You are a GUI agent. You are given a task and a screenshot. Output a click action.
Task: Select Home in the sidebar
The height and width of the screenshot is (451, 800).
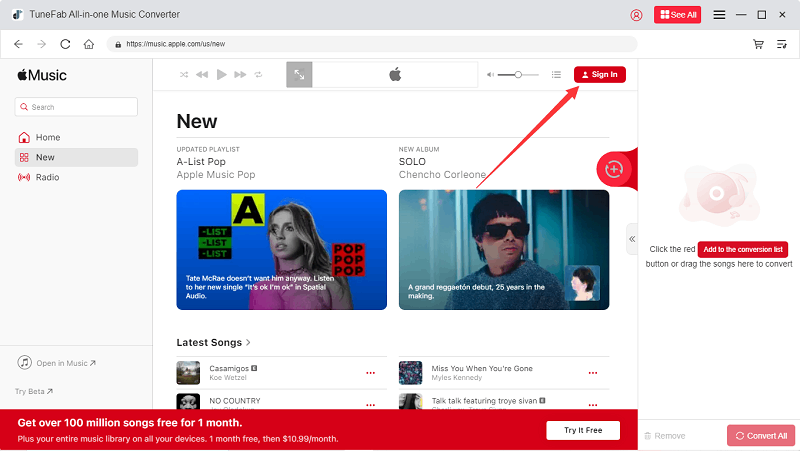[47, 137]
